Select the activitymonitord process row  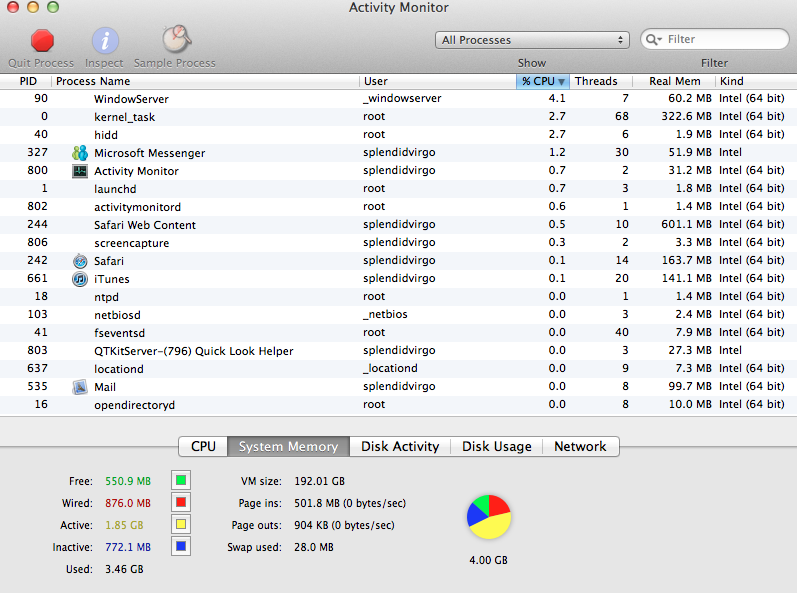click(x=398, y=206)
